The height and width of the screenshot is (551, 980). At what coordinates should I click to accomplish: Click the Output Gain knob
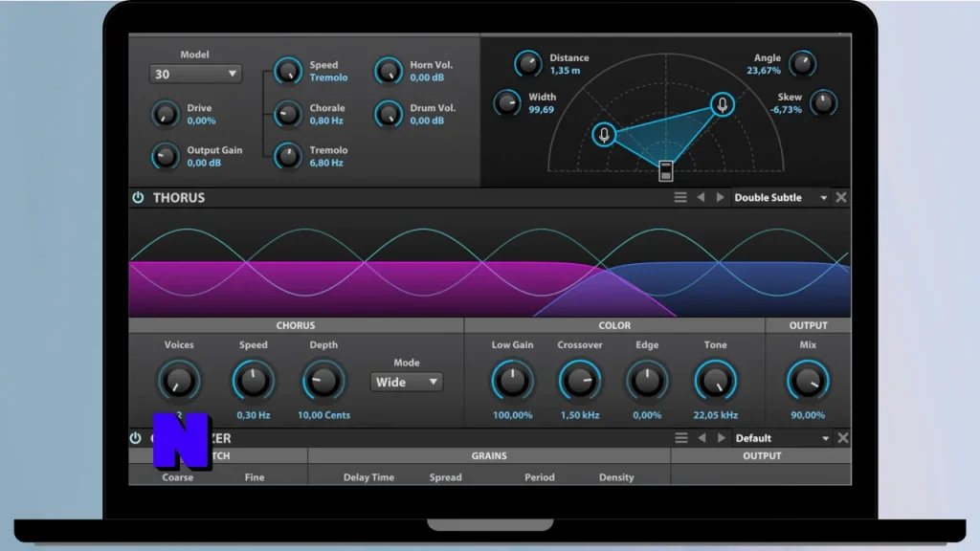(165, 156)
